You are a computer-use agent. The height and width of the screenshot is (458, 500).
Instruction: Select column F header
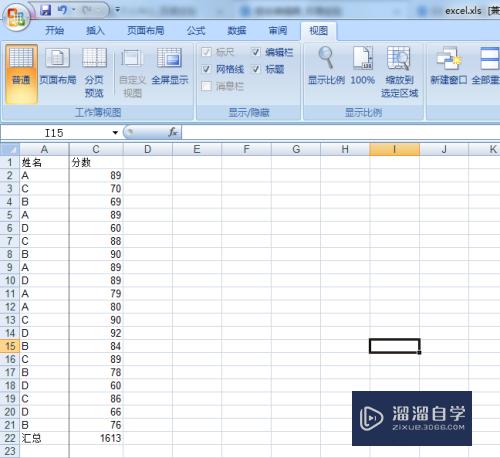coord(246,149)
